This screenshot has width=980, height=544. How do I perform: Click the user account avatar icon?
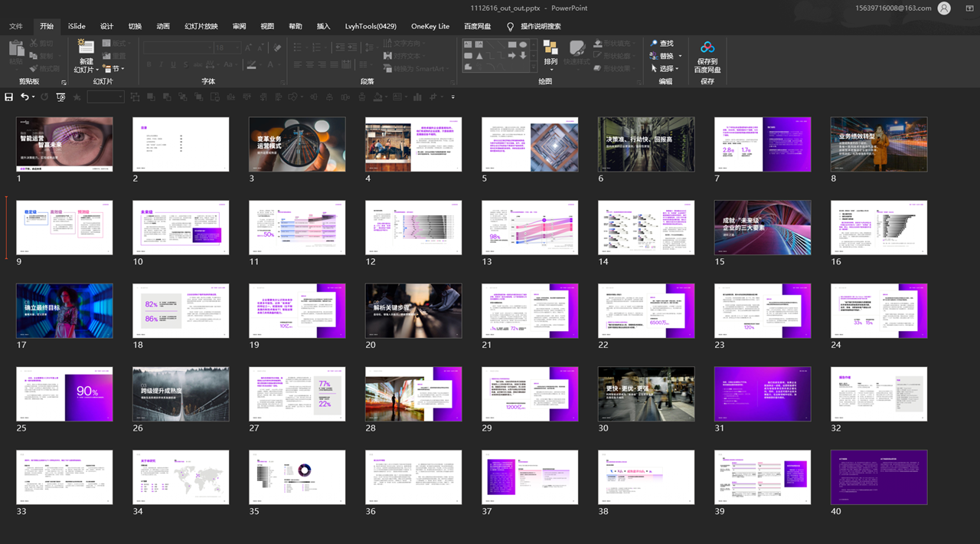pyautogui.click(x=944, y=8)
